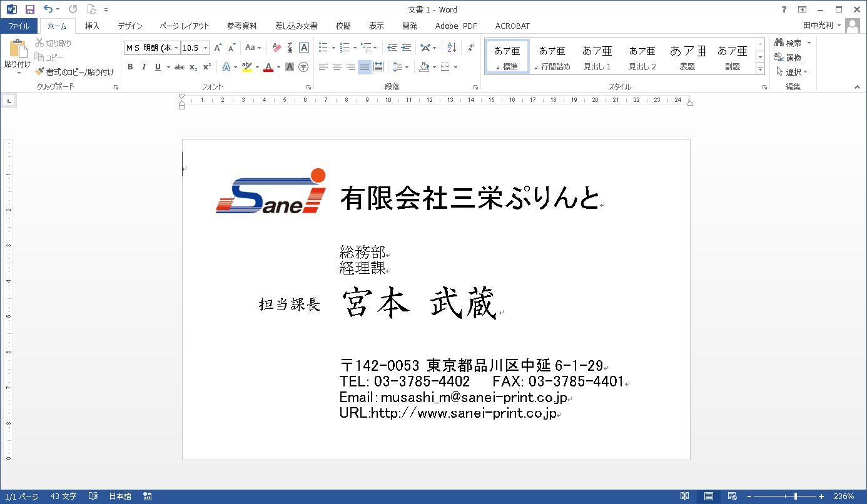Screen dimensions: 867x504
Task: Open line spacing dropdown
Action: point(400,67)
